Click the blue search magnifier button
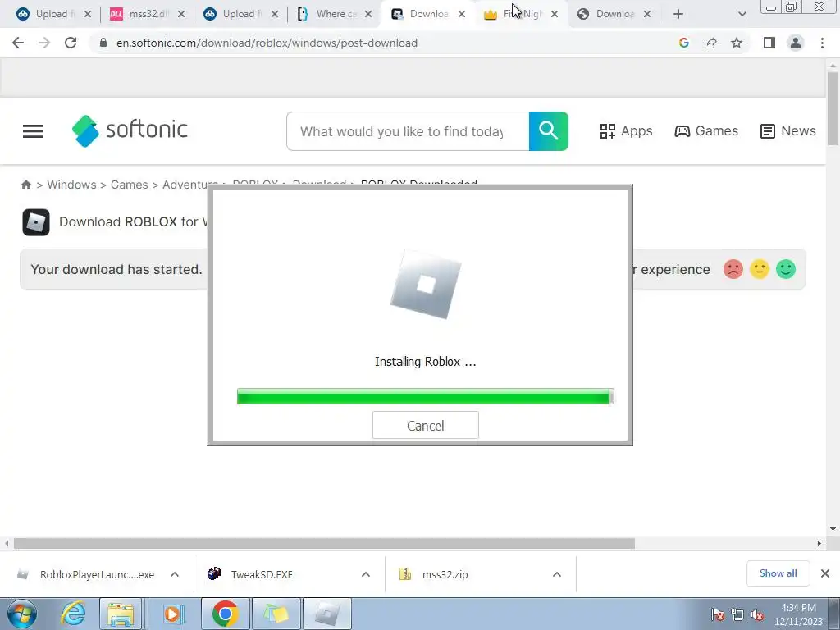Viewport: 840px width, 630px height. 549,131
